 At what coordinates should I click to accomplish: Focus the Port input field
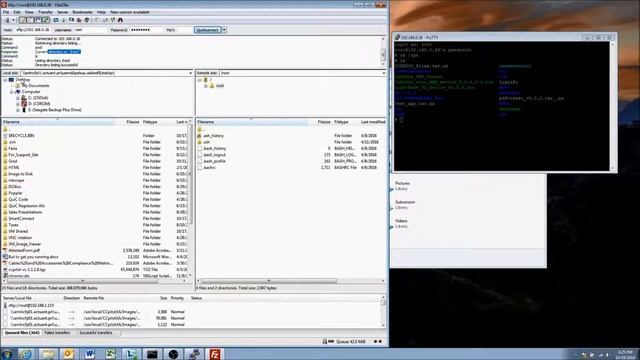[184, 30]
